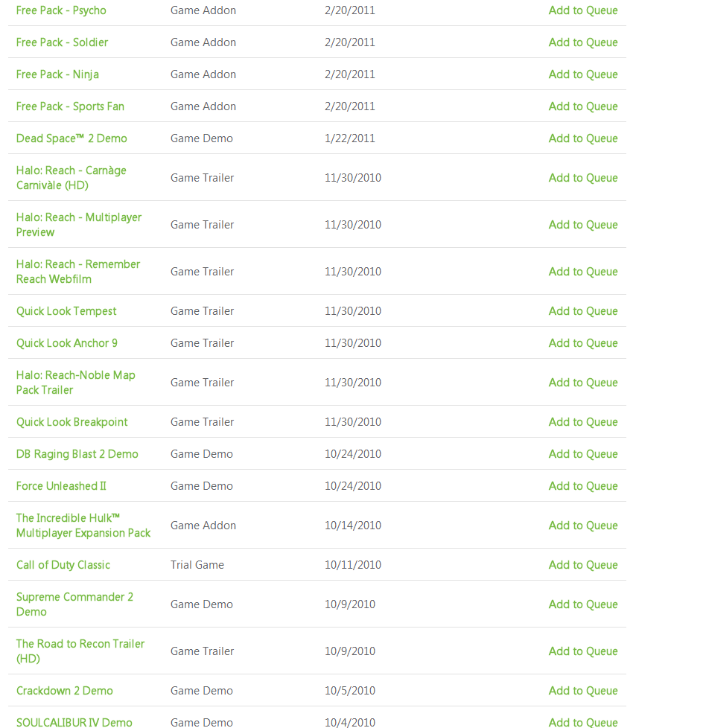The height and width of the screenshot is (728, 706).
Task: Select Game Trailer type for Quick Look Tempest
Action: pos(202,311)
